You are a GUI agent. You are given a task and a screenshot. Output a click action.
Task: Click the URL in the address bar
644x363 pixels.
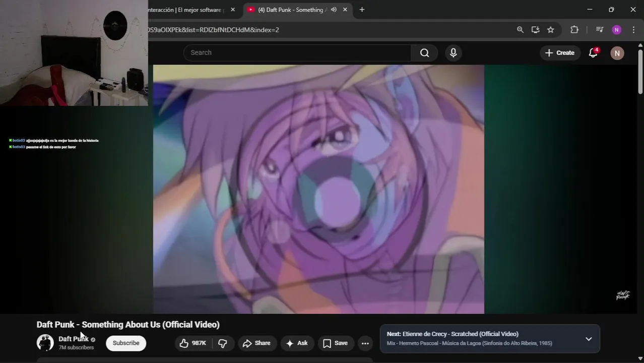214,30
